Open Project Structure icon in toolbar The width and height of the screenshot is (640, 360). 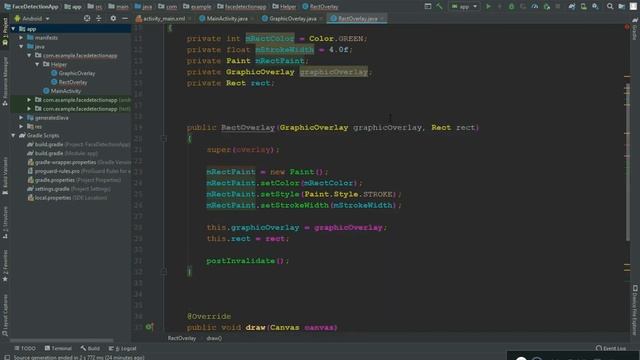[x=622, y=7]
